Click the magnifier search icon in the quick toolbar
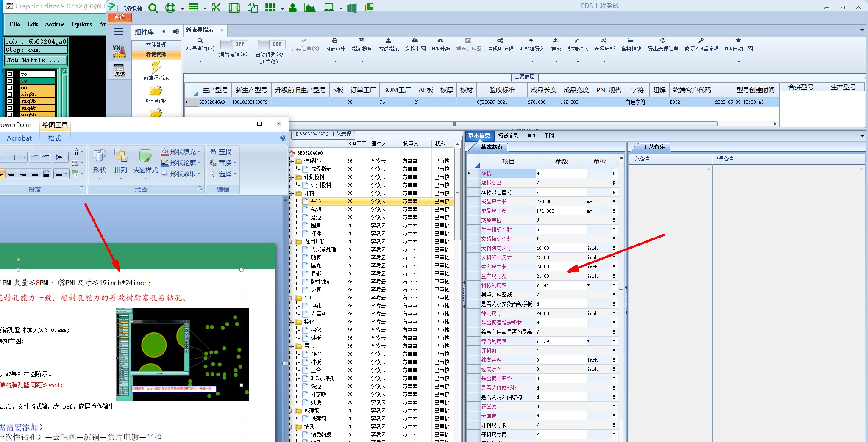The height and width of the screenshot is (442, 868). (x=153, y=8)
